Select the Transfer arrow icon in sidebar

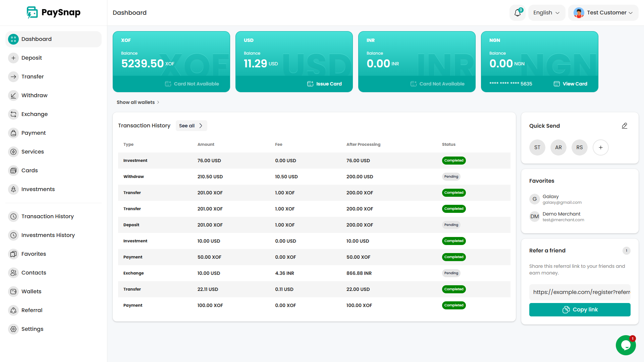pyautogui.click(x=13, y=76)
